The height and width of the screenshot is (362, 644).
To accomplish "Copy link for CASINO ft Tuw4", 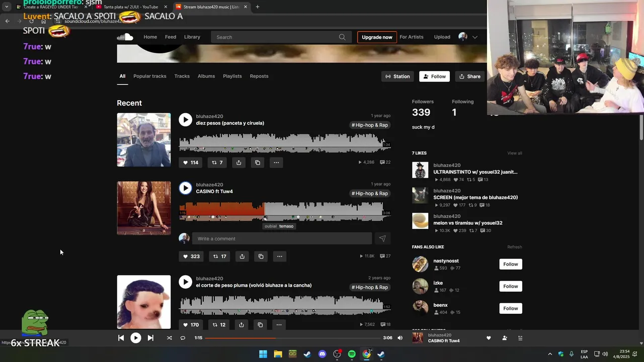I will (261, 256).
